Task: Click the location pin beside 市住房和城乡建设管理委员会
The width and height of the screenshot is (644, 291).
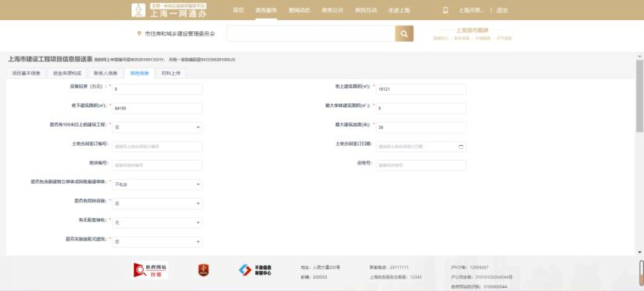Action: pos(139,33)
